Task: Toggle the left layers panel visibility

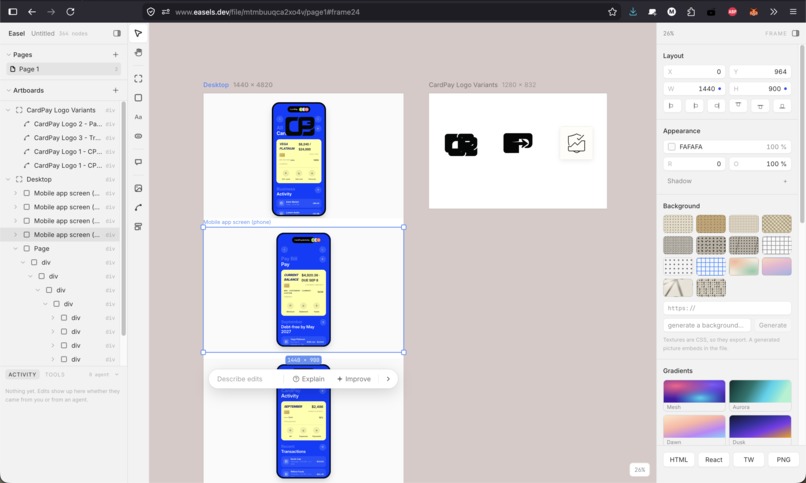Action: (x=117, y=33)
